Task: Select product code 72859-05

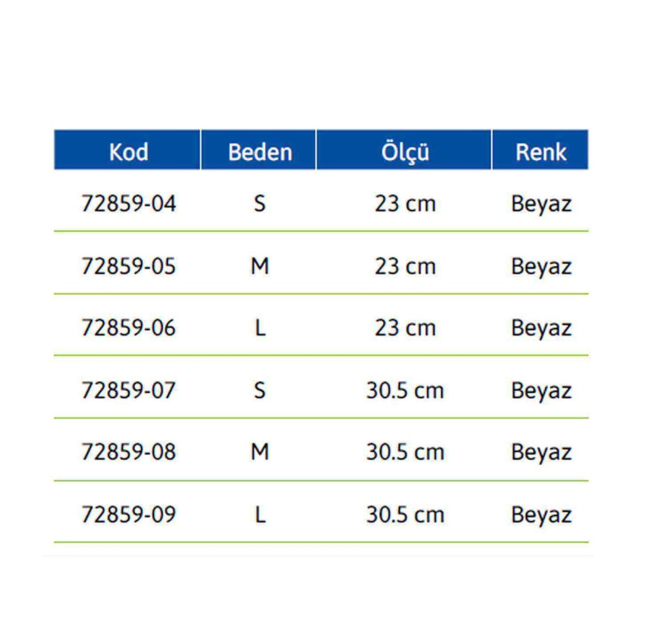Action: (128, 266)
